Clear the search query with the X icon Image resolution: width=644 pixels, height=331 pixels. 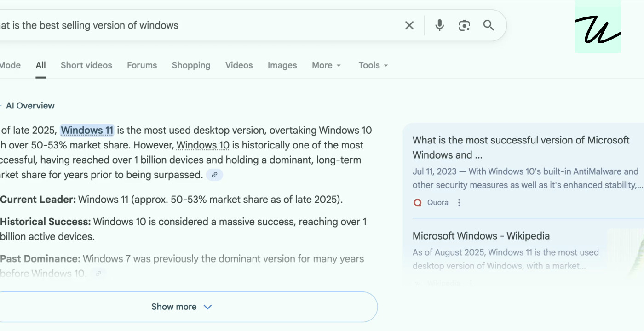click(x=409, y=25)
